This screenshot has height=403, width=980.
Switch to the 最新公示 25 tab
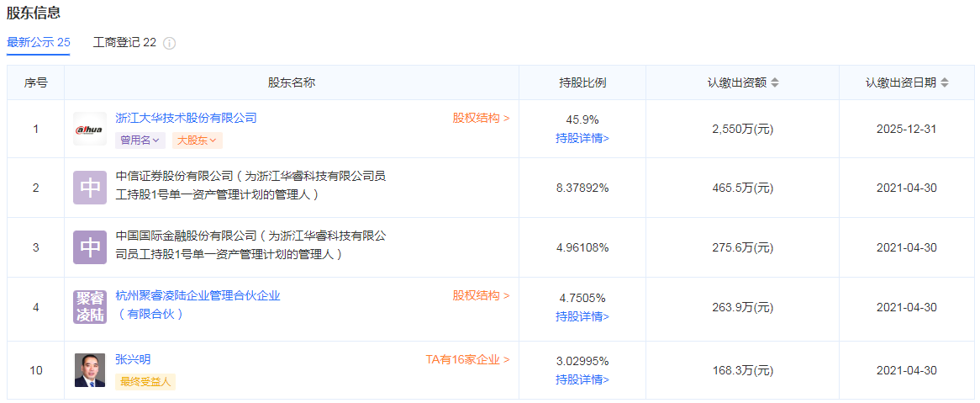pyautogui.click(x=38, y=43)
